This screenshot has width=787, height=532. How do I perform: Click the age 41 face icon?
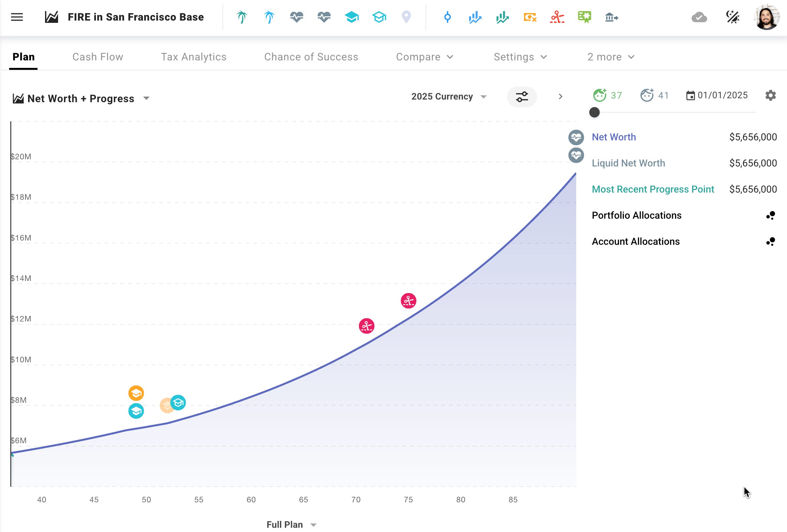click(647, 95)
